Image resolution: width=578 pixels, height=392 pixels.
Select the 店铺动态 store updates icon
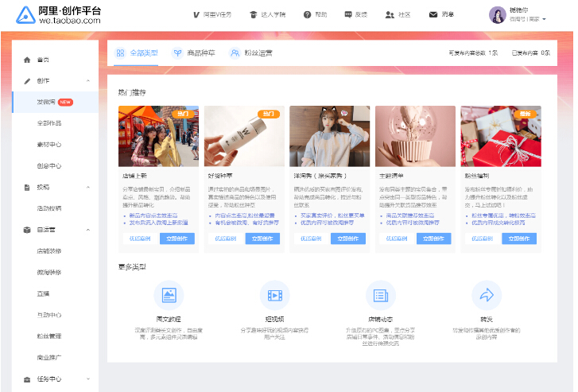tap(380, 295)
